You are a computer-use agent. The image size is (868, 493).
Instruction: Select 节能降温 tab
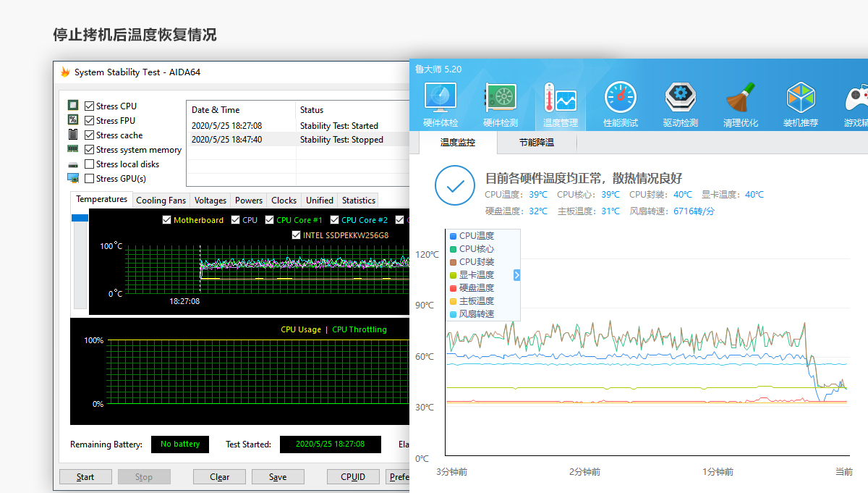(x=537, y=143)
